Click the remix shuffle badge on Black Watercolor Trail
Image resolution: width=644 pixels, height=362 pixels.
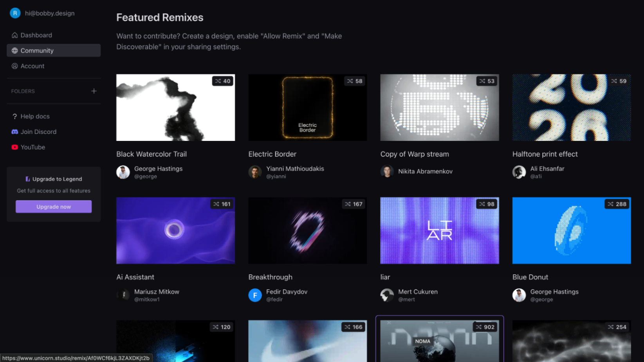click(x=222, y=81)
